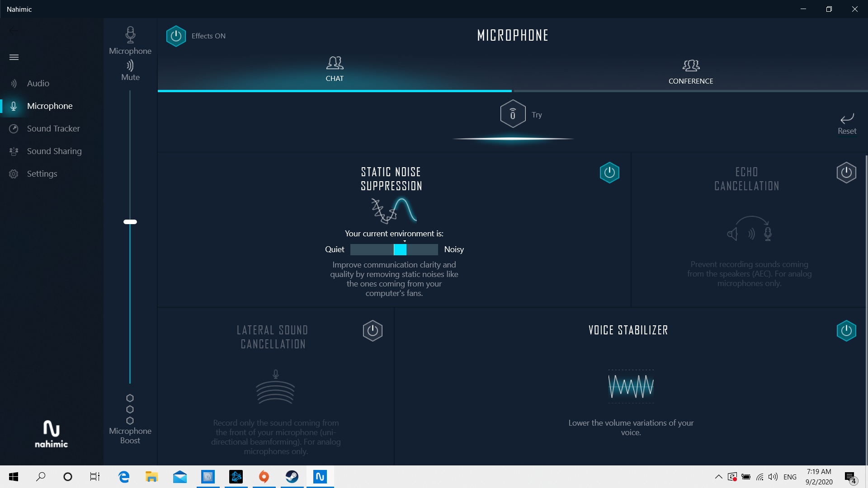Screen dimensions: 868x488
Task: Select the bottom Microphone Boost hexagon
Action: click(130, 421)
